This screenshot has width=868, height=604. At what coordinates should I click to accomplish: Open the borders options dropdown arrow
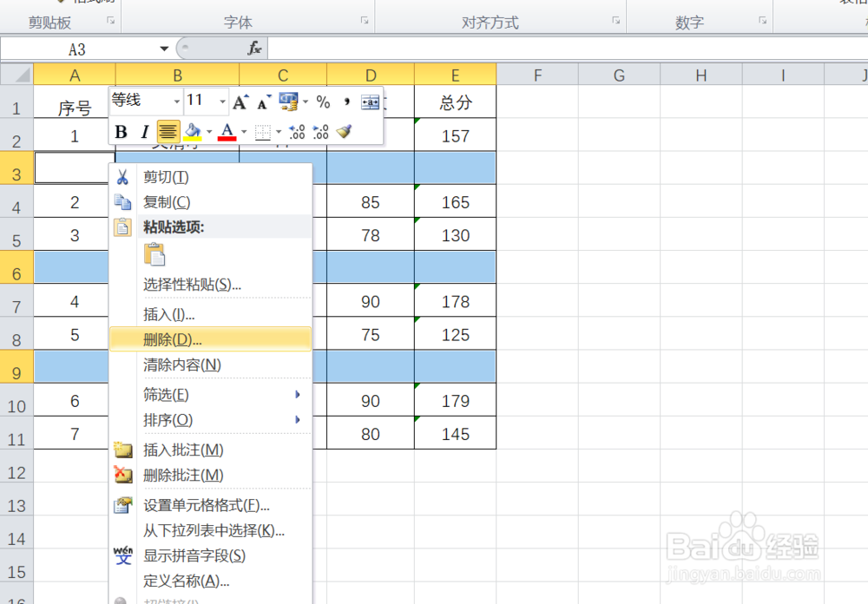point(278,131)
